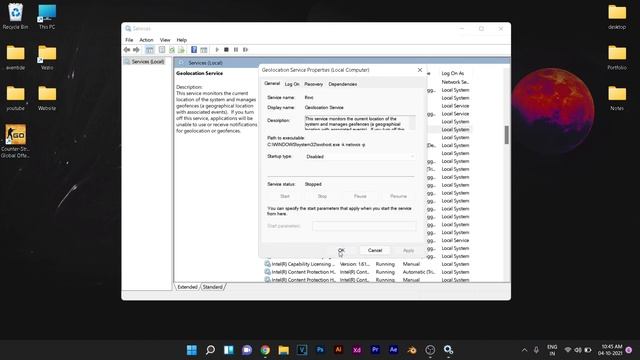Viewport: 640px width, 360px height.
Task: Launch Adobe XD from the taskbar
Action: coord(357,350)
